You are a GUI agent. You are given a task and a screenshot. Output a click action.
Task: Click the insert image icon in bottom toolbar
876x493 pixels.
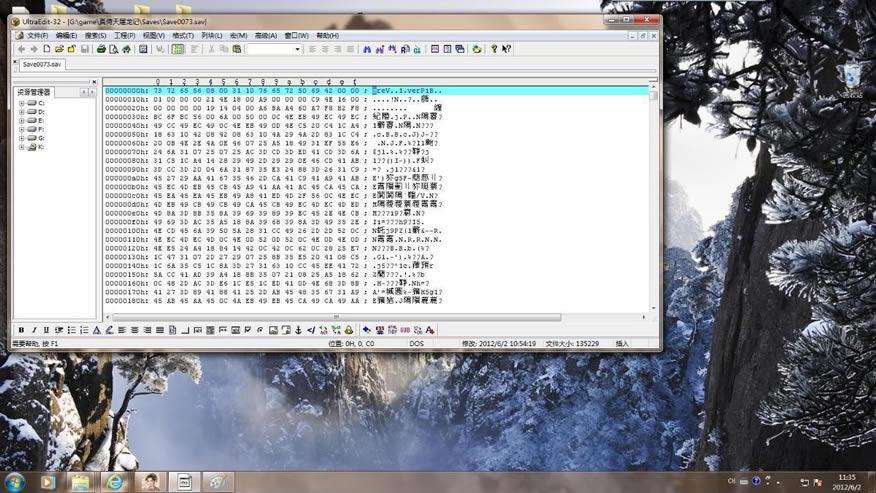point(273,330)
